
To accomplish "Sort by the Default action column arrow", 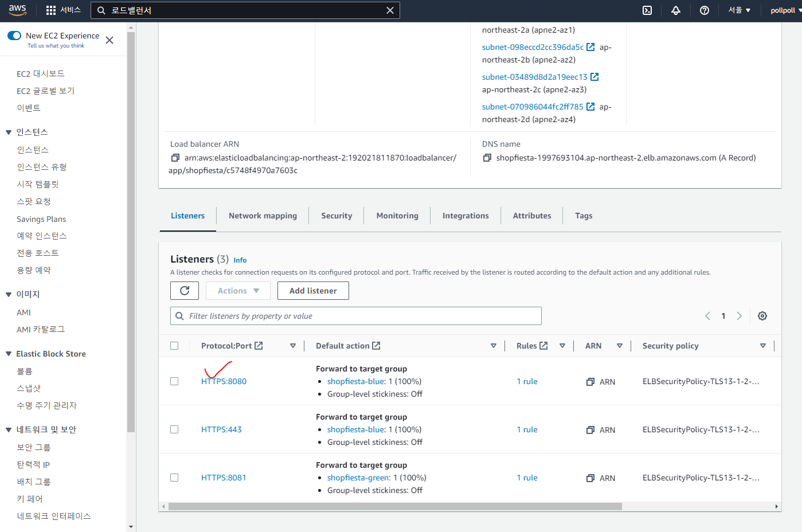I will pos(494,346).
